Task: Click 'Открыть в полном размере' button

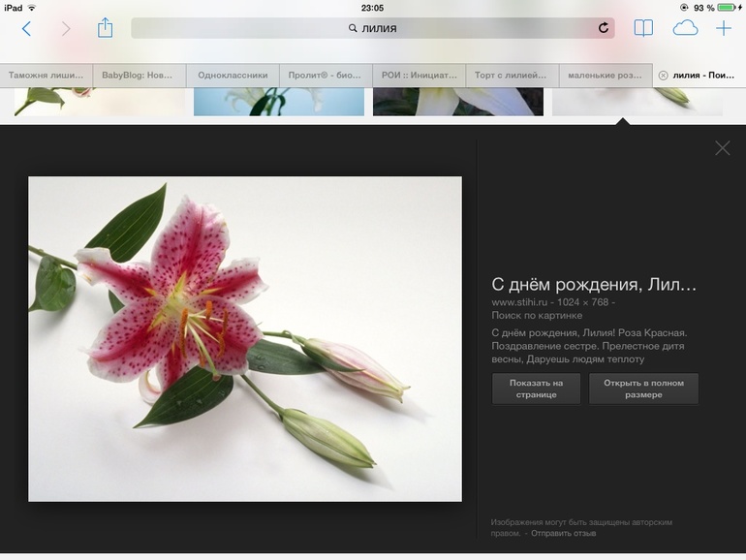Action: 643,389
